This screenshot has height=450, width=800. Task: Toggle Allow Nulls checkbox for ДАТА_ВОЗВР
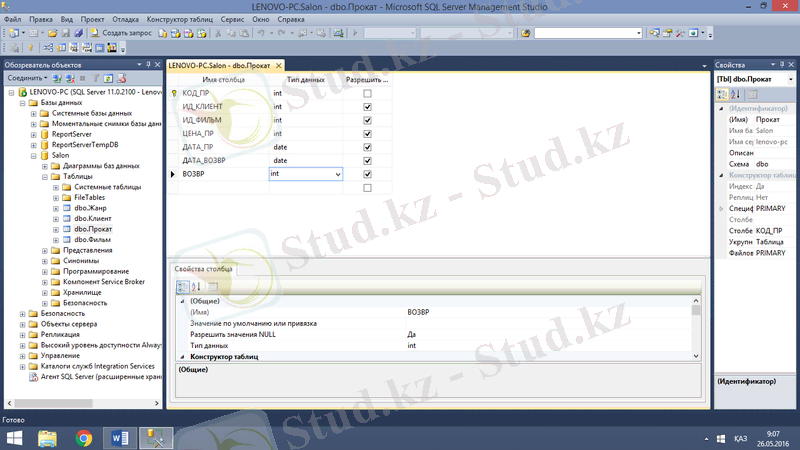[x=367, y=161]
